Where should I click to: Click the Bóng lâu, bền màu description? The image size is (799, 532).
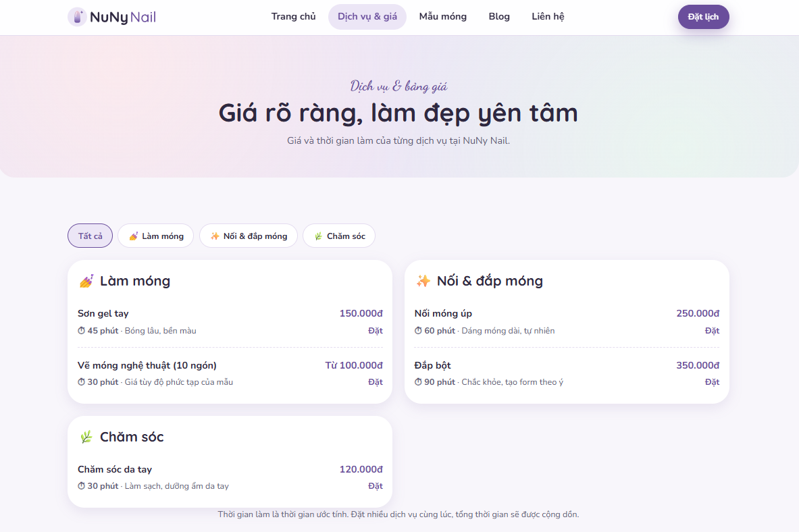point(161,331)
